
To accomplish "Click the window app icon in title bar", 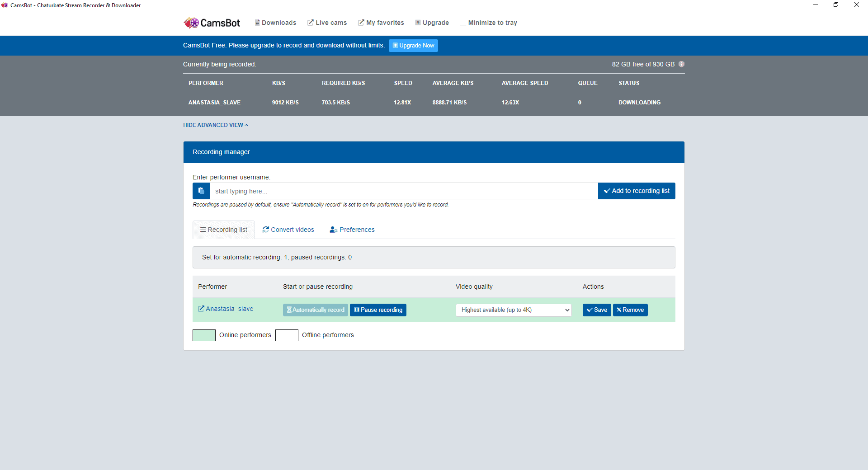I will click(x=5, y=5).
